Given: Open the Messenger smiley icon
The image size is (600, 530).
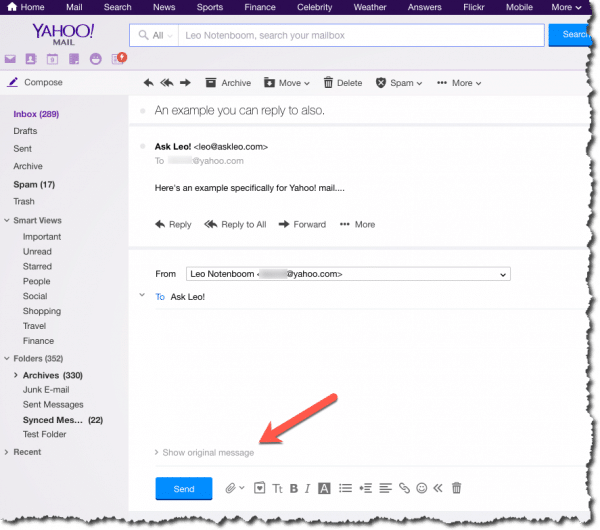Looking at the screenshot, I should [x=96, y=59].
